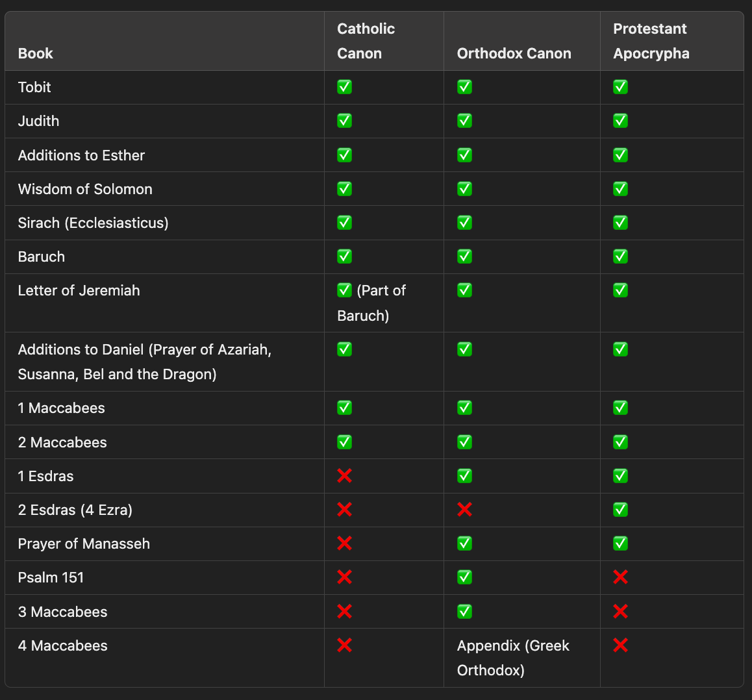
Task: Select the Prayer of Manasseh label
Action: coord(84,544)
